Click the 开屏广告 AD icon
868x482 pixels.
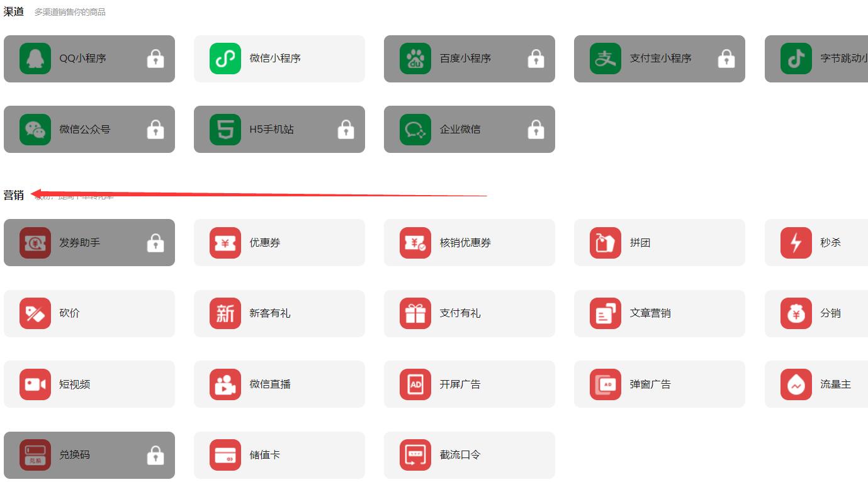[415, 384]
